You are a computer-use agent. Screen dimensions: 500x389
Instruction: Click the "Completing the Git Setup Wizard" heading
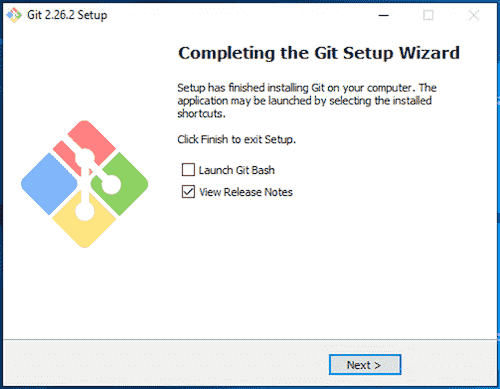click(319, 53)
